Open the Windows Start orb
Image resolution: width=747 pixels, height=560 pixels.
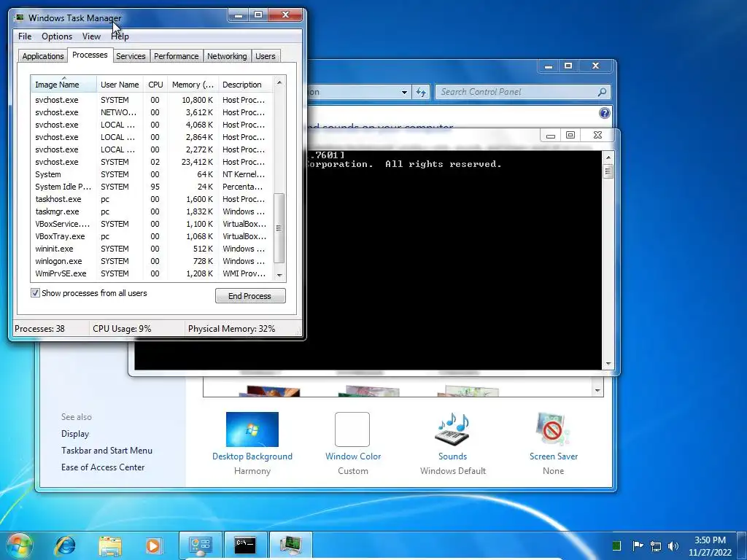point(20,545)
